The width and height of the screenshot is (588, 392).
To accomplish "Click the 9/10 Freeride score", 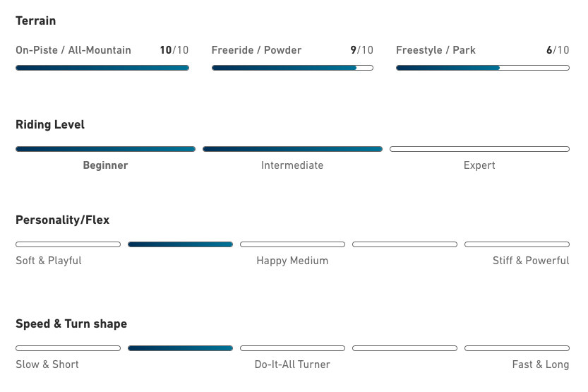I will [361, 50].
